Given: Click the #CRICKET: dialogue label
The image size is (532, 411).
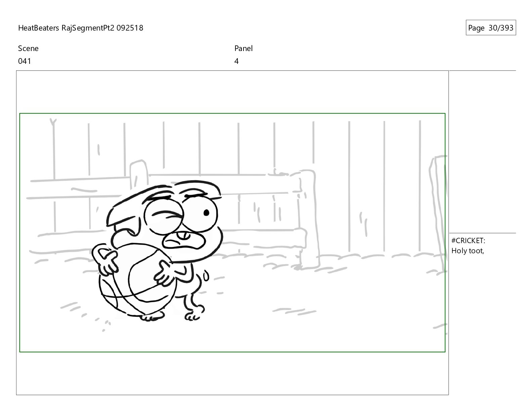Looking at the screenshot, I should [x=468, y=240].
